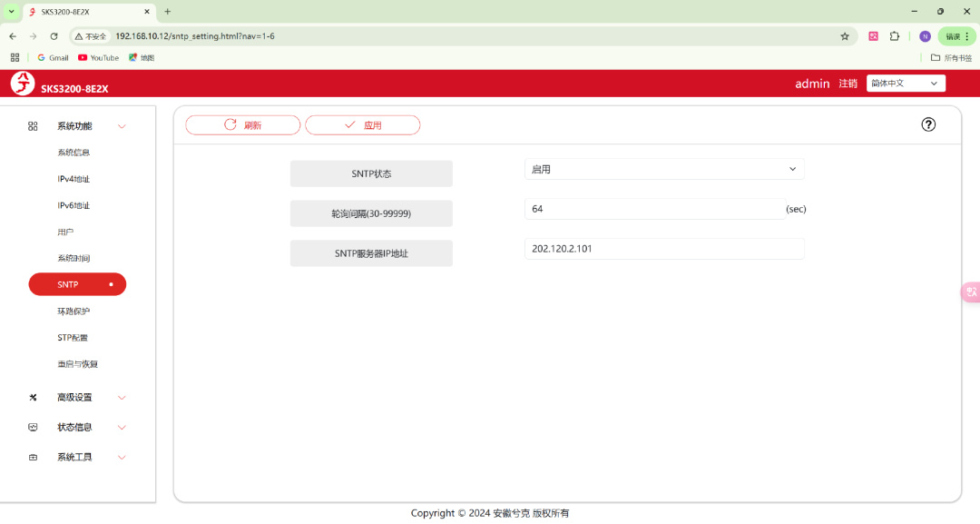Go to 系统信息 page
This screenshot has height=524, width=980.
[73, 153]
